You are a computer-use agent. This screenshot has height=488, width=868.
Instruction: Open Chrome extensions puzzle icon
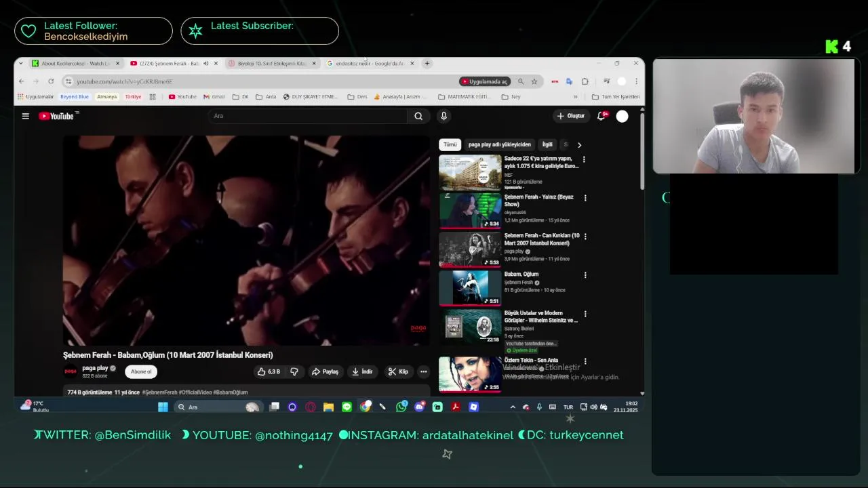click(x=585, y=81)
